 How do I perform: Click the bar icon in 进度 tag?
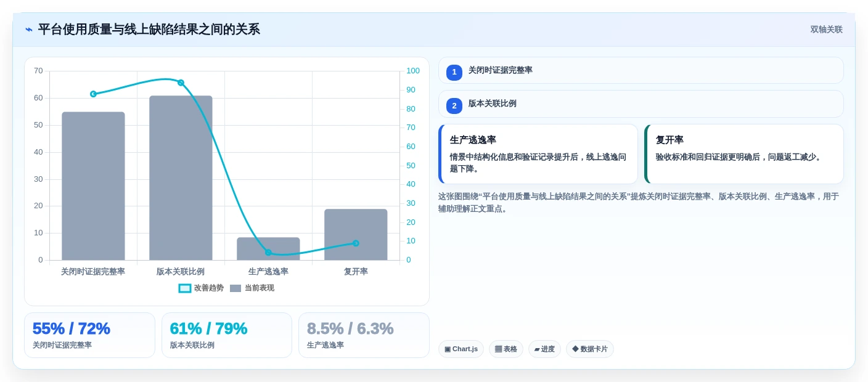coord(537,349)
